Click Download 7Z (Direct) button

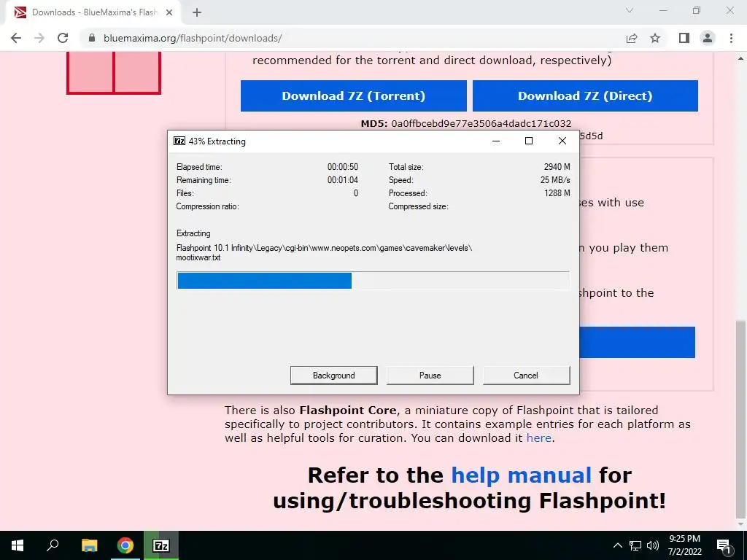coord(585,96)
